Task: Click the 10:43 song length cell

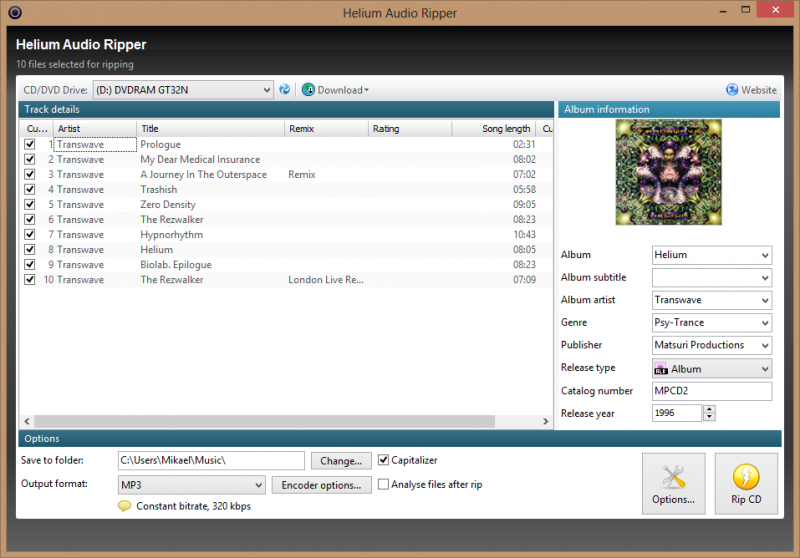Action: pyautogui.click(x=524, y=235)
